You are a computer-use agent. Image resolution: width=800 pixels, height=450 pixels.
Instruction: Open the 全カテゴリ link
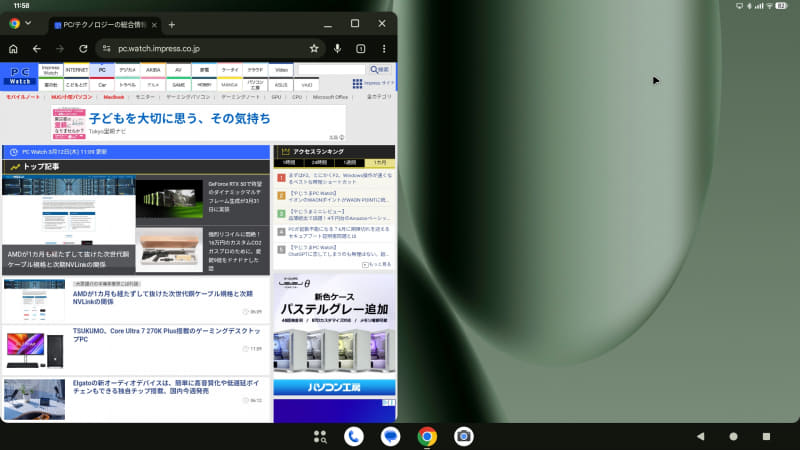[379, 97]
